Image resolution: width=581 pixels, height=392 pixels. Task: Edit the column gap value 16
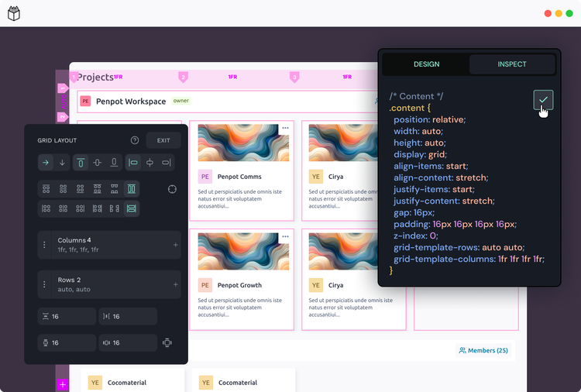tap(128, 316)
